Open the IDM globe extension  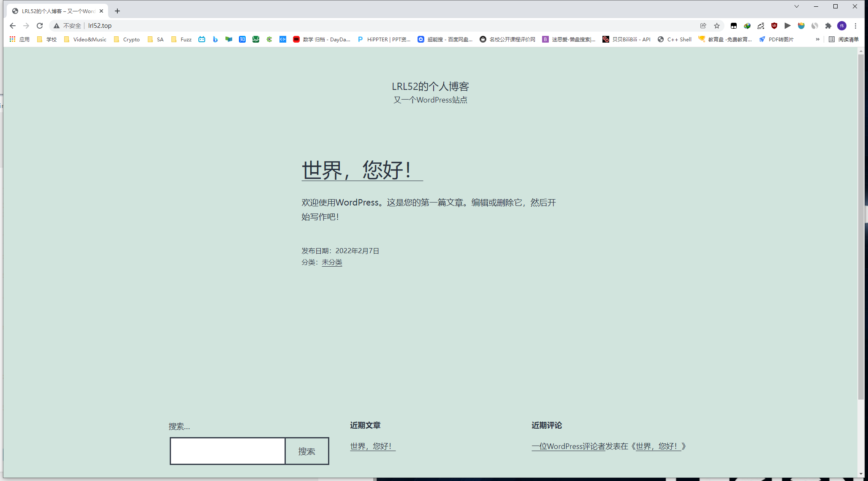pyautogui.click(x=747, y=26)
